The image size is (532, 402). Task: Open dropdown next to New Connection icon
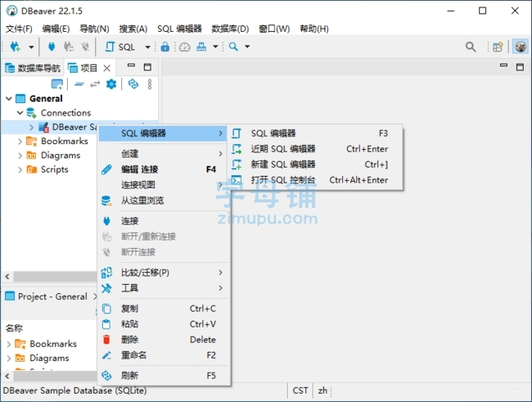(31, 47)
